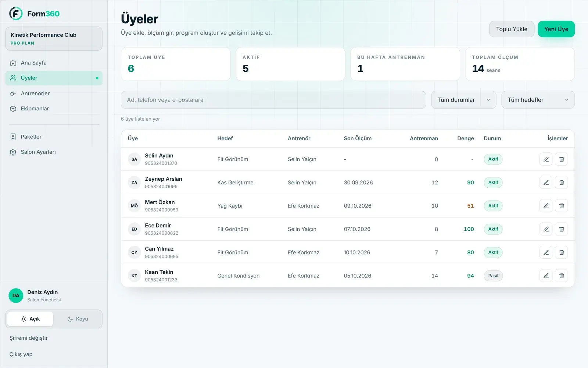Click the Toplam Üye stat card
This screenshot has height=368, width=588.
point(176,64)
